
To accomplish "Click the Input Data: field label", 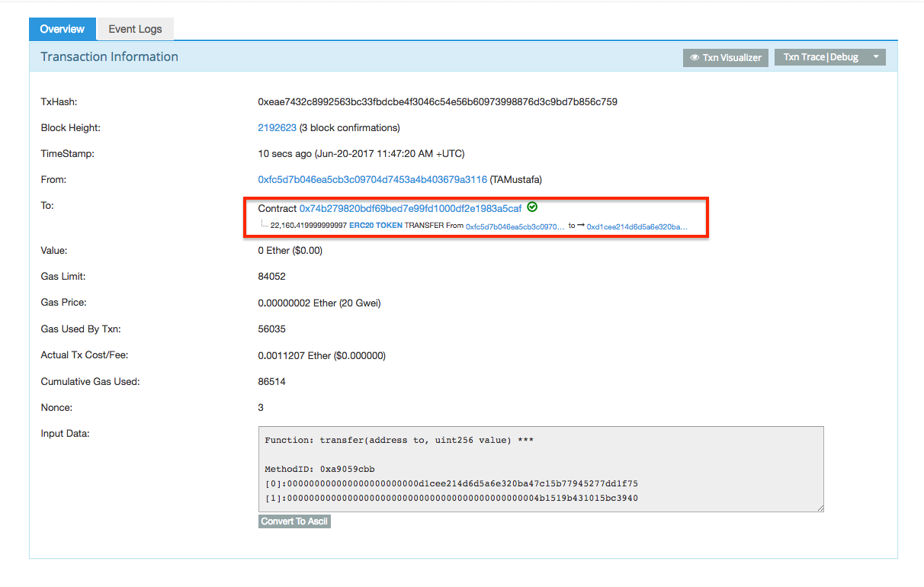I will coord(66,433).
